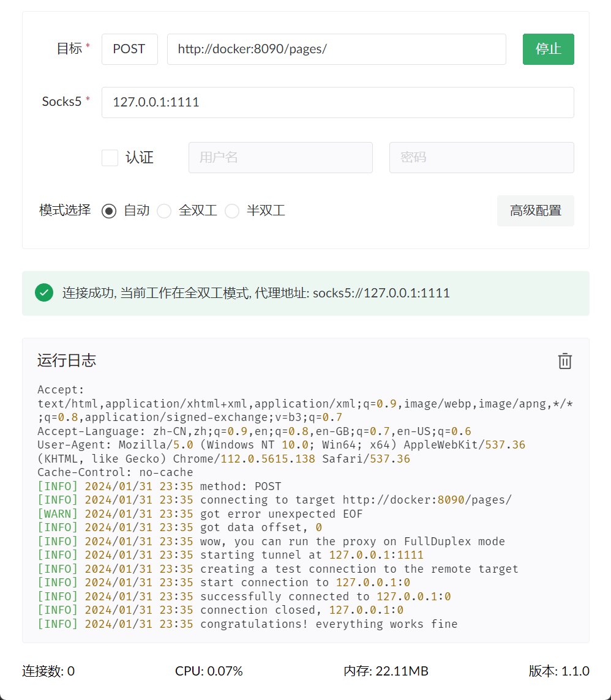Select the 全双工 mode radio button
Image resolution: width=611 pixels, height=700 pixels.
click(164, 210)
